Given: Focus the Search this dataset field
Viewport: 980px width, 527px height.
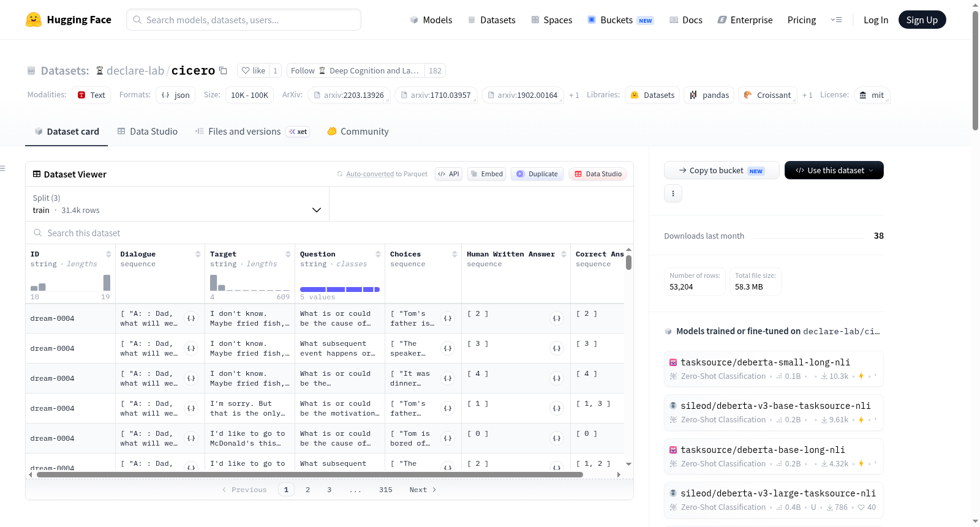Looking at the screenshot, I should (330, 233).
